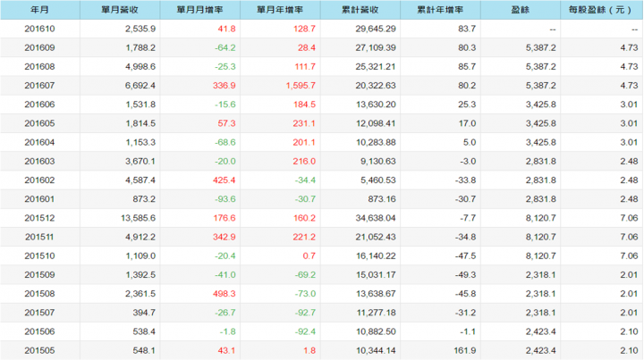Click the 425.4 growth value in 201602 row
Viewport: 644px width, 360px height.
pyautogui.click(x=225, y=180)
